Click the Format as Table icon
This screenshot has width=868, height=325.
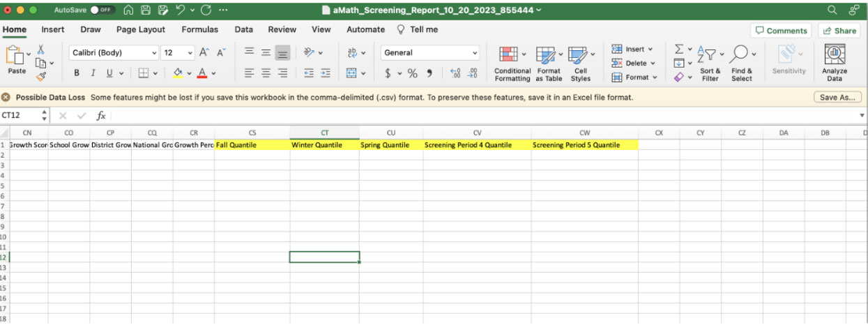546,55
